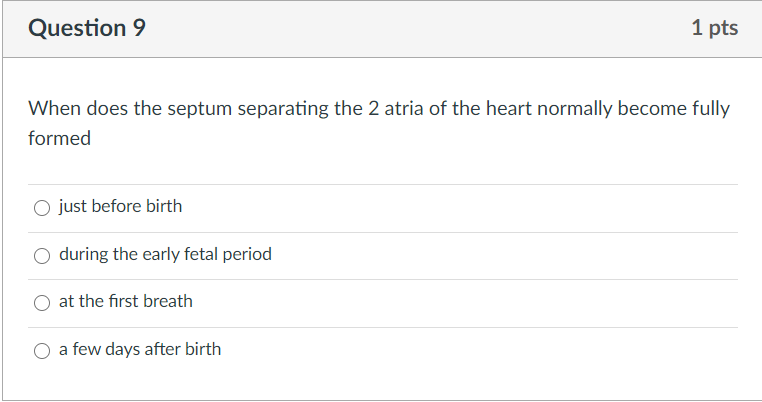The image size is (762, 402).
Task: Click the word "formed" on the second line
Action: pos(59,139)
